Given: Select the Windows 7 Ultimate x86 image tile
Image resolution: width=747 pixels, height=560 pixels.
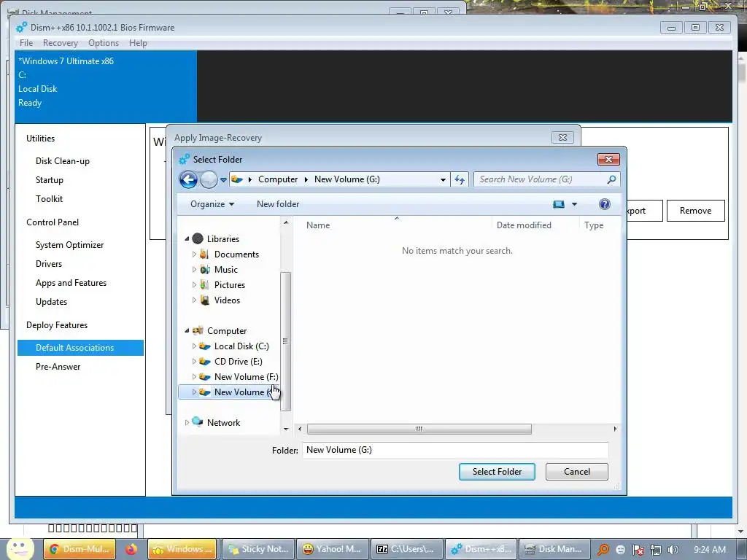Looking at the screenshot, I should [106, 87].
